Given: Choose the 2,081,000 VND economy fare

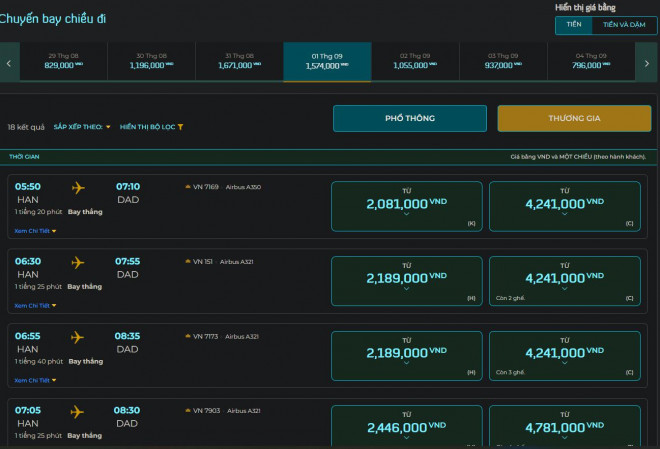Looking at the screenshot, I should tap(407, 205).
